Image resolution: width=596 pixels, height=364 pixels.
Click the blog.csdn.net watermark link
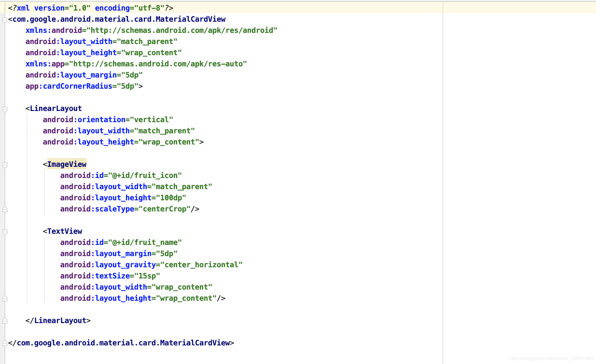click(550, 358)
